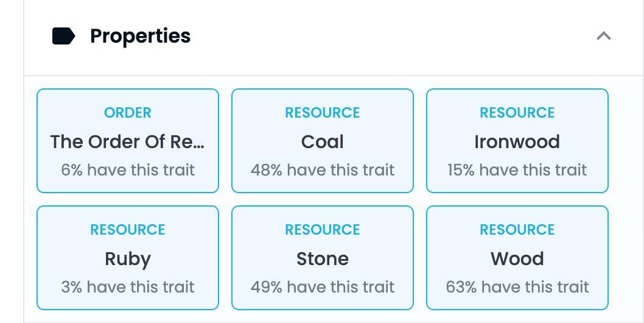Click "63% have this trait" text
The height and width of the screenshot is (323, 644).
click(517, 287)
